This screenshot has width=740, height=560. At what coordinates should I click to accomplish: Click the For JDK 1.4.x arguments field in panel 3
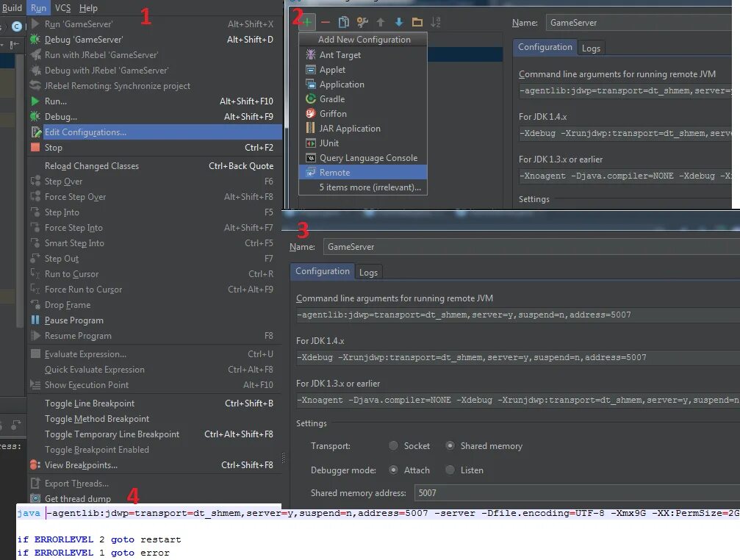pyautogui.click(x=518, y=358)
